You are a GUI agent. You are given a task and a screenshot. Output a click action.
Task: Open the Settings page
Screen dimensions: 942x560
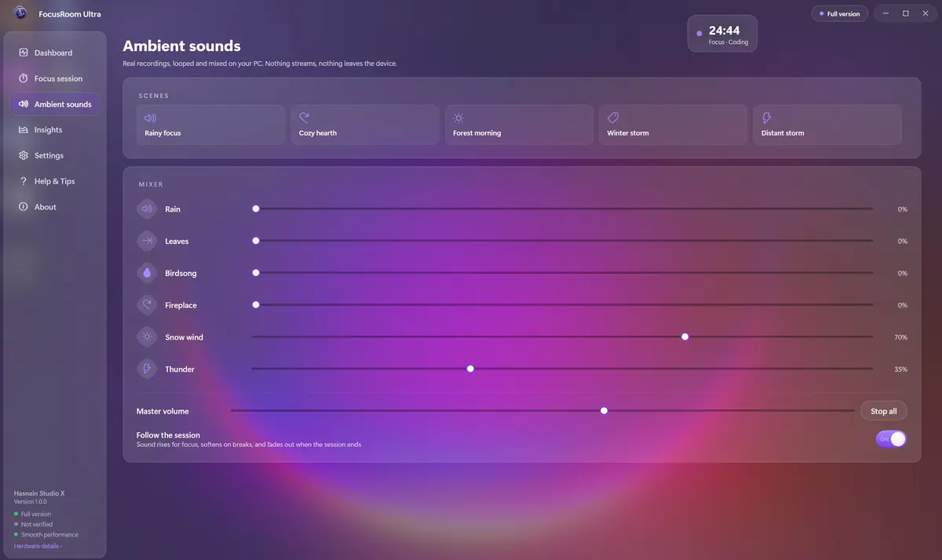(x=55, y=155)
